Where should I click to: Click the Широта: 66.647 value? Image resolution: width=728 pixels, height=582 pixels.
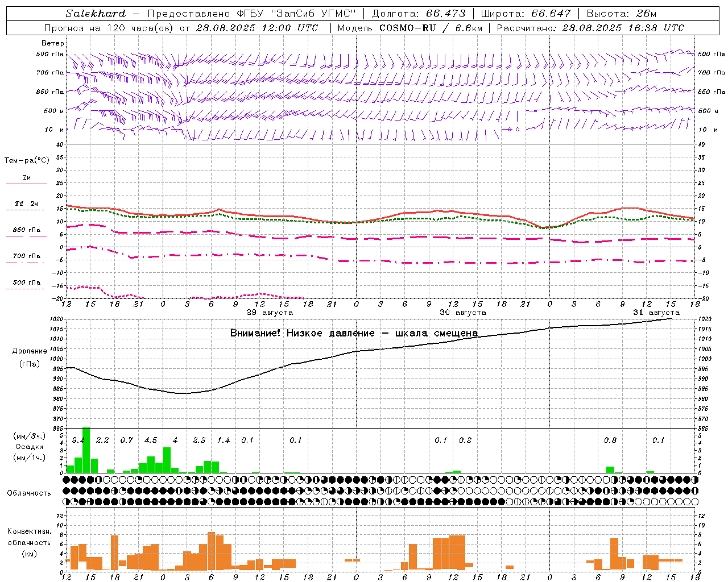click(x=526, y=14)
